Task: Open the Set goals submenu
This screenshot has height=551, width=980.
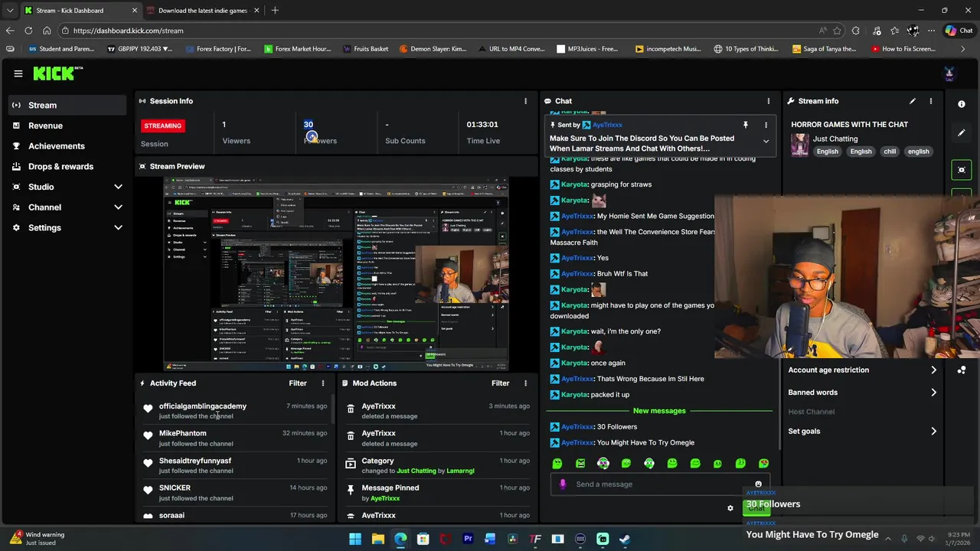Action: click(863, 432)
